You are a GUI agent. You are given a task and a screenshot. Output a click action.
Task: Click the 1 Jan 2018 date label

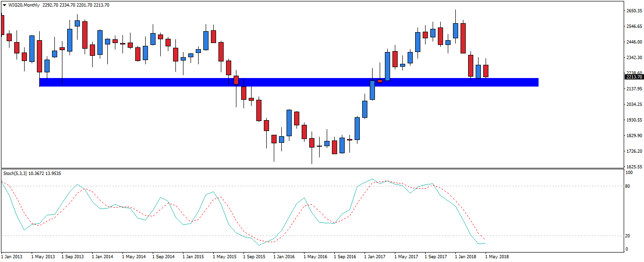[466, 257]
